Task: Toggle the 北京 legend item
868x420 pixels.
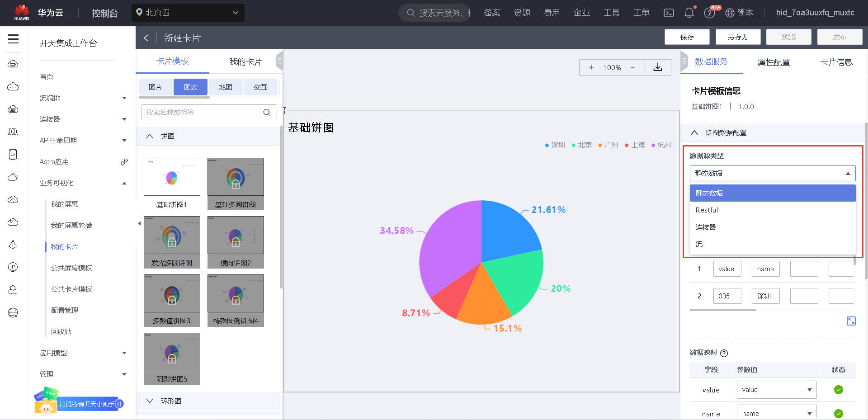Action: (x=581, y=145)
